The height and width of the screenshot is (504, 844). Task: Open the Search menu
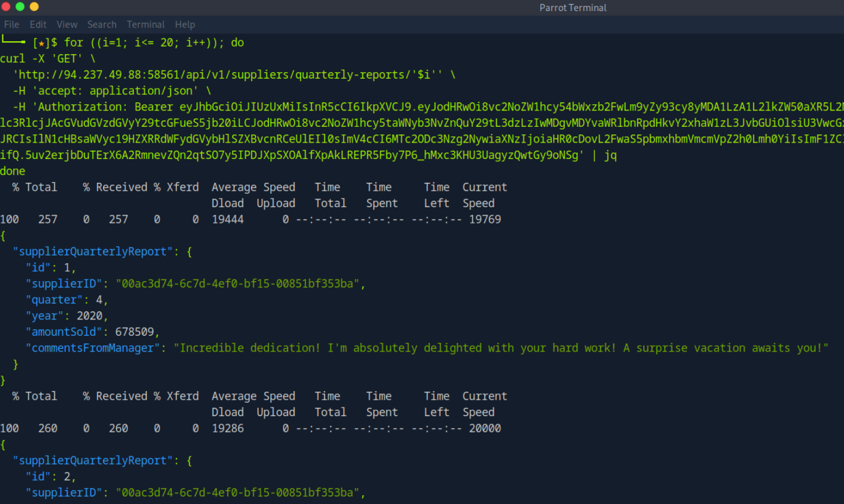click(102, 24)
